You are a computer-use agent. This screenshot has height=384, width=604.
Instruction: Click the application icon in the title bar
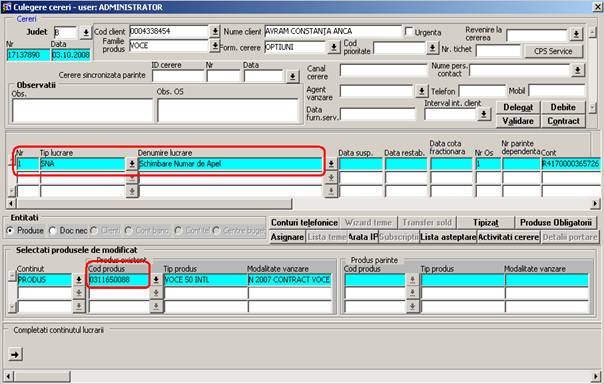[x=7, y=7]
